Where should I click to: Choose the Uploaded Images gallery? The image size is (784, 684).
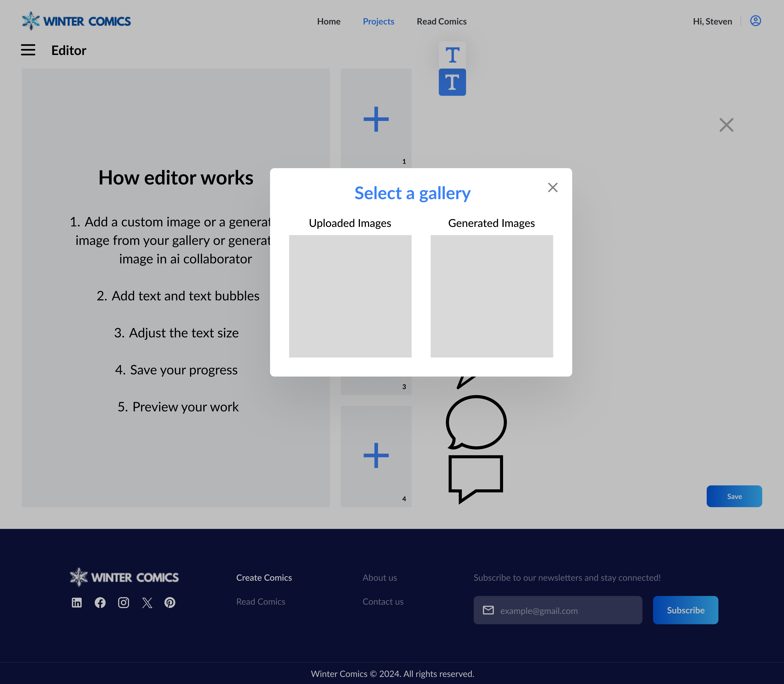pyautogui.click(x=350, y=296)
